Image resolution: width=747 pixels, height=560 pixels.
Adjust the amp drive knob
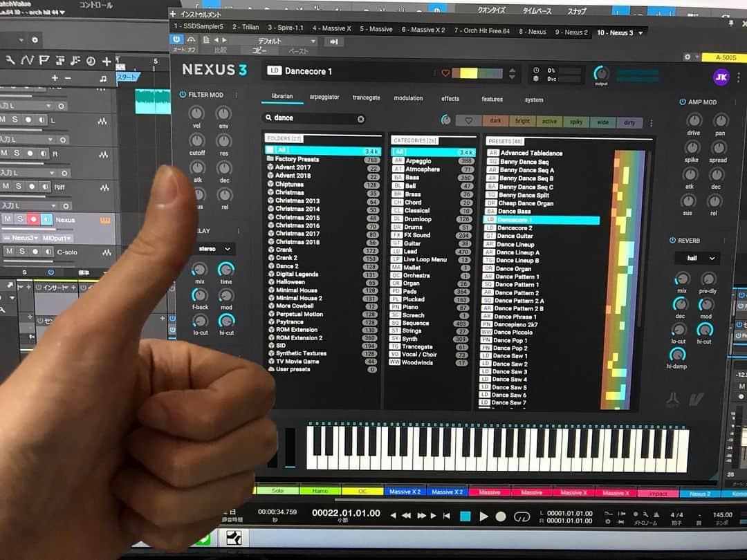click(694, 120)
